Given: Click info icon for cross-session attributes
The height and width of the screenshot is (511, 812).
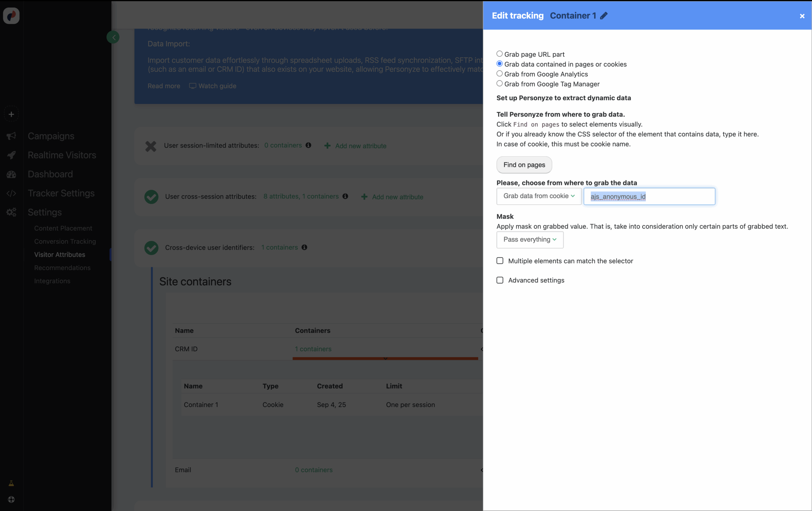Looking at the screenshot, I should click(x=345, y=196).
